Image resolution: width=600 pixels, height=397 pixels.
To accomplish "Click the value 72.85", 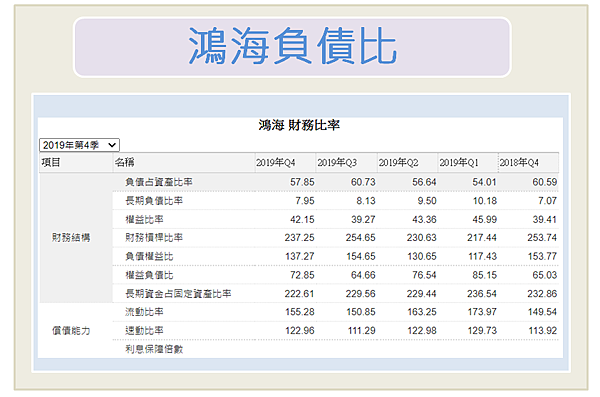I will (x=302, y=275).
